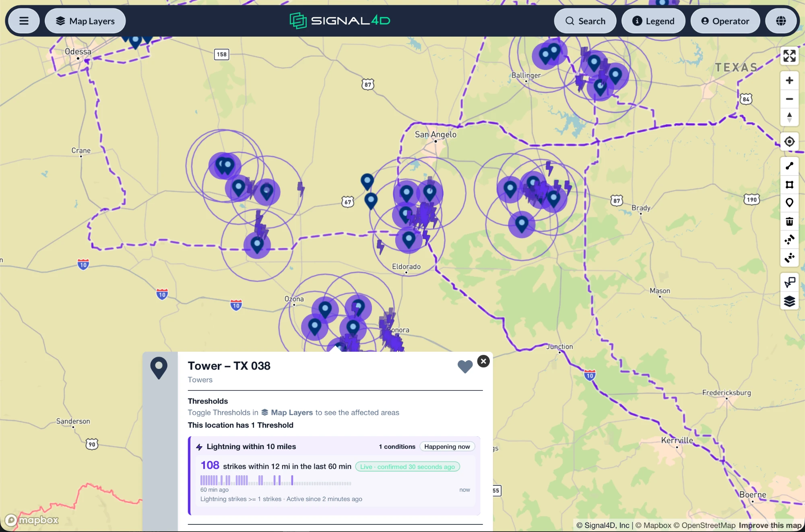Click the combine features tool
The image size is (805, 532).
[789, 239]
